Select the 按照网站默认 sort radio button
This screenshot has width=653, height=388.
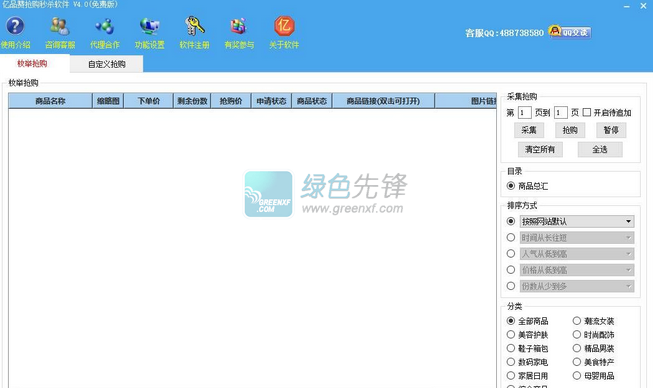(511, 221)
